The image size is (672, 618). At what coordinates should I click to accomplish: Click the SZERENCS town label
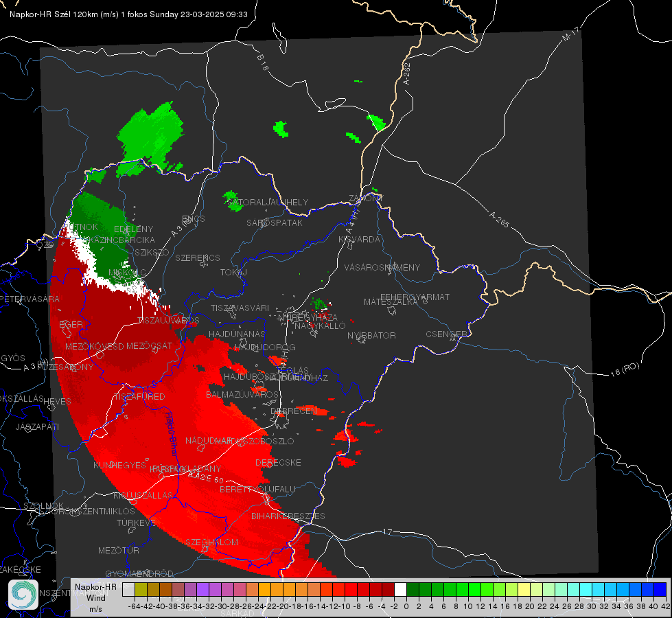(x=198, y=257)
